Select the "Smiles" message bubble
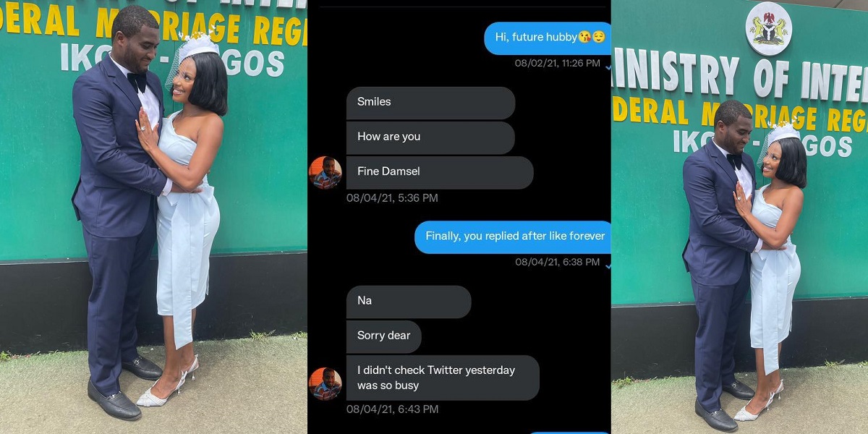This screenshot has width=868, height=434. (430, 103)
